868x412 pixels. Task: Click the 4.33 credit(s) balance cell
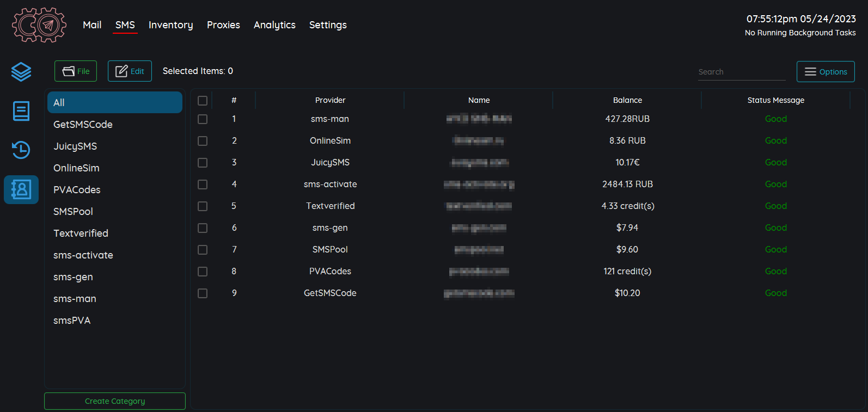click(x=627, y=206)
